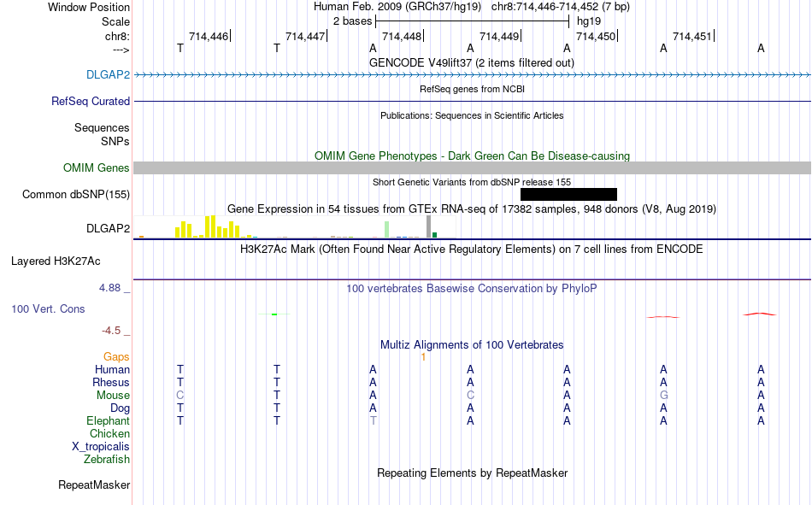Click 100 vertebrates Basewise Conservation title

(471, 289)
